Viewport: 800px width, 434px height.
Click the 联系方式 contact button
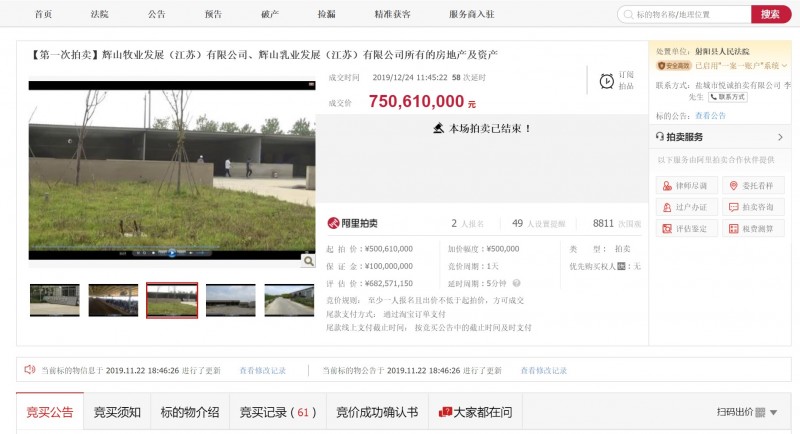tap(728, 97)
